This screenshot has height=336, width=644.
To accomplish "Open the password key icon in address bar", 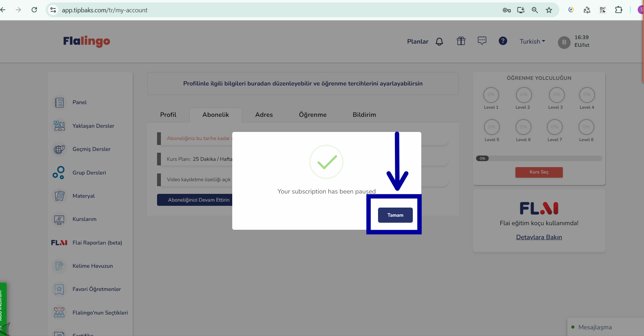I will point(507,10).
